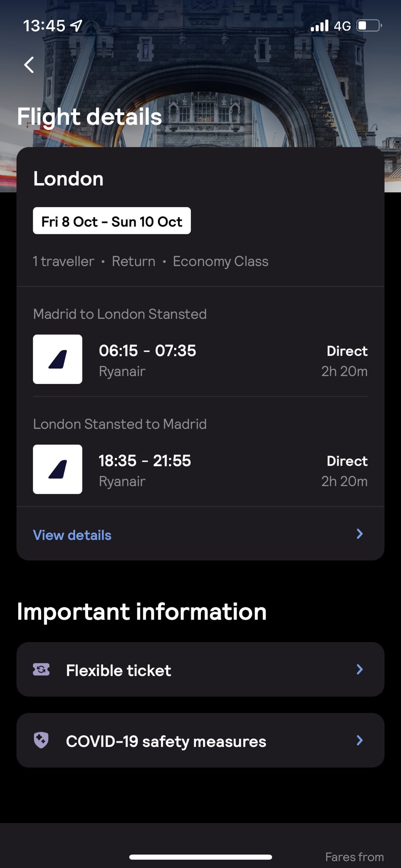Select the 18:35 - 21:55 return flight time
Image resolution: width=401 pixels, height=868 pixels.
click(145, 461)
